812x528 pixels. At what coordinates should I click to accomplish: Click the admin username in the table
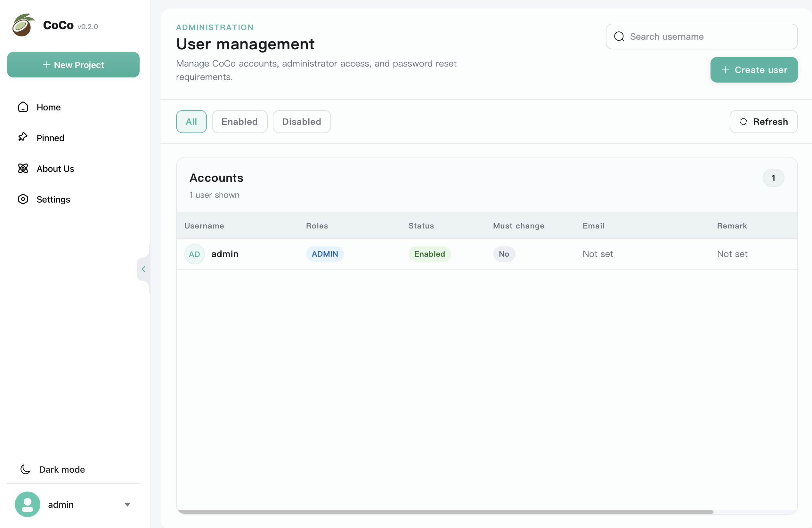[225, 254]
